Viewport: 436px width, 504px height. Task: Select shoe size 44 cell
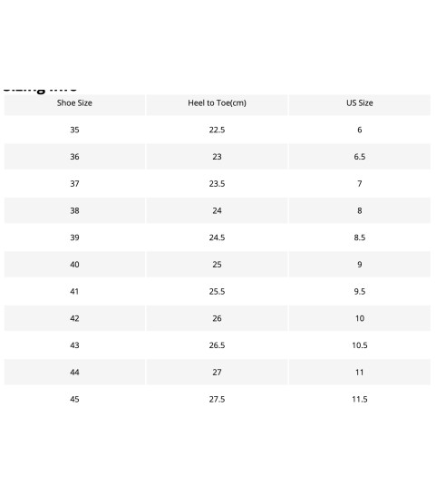(74, 373)
